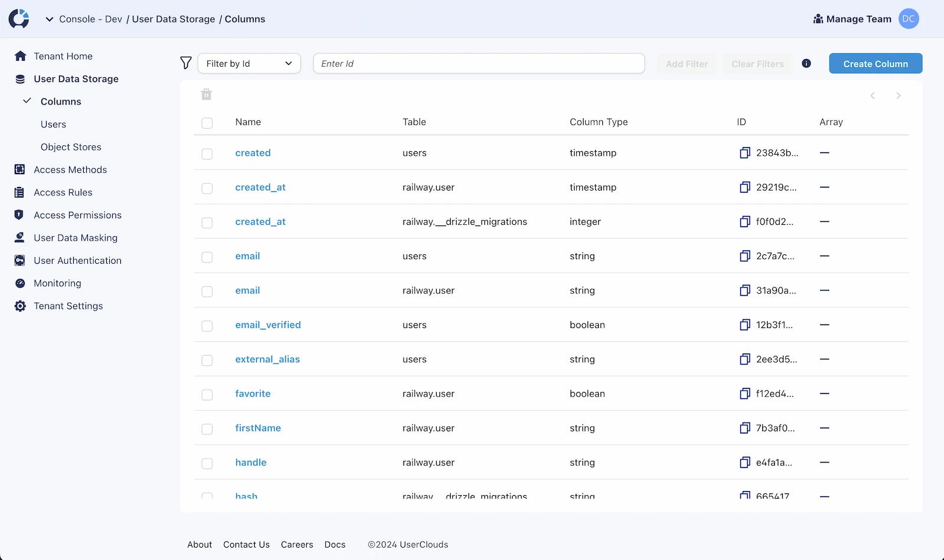Expand the Console - Dev tenant chevron

click(50, 19)
